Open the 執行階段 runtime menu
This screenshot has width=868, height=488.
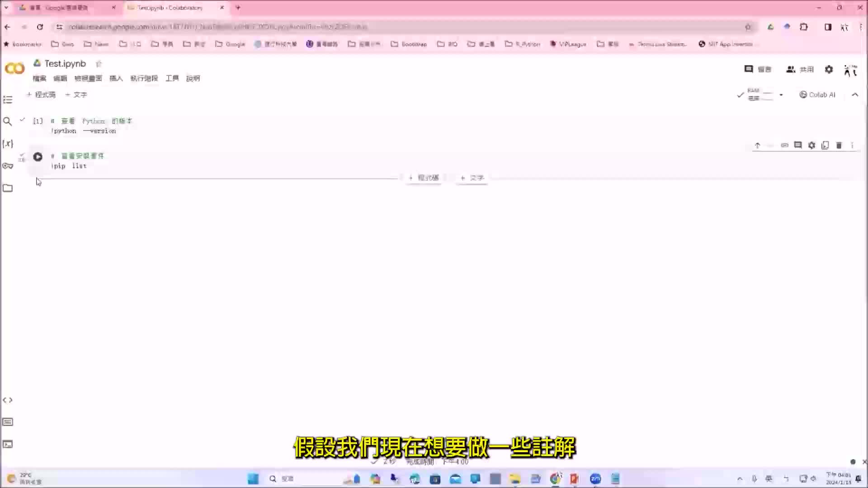click(144, 78)
